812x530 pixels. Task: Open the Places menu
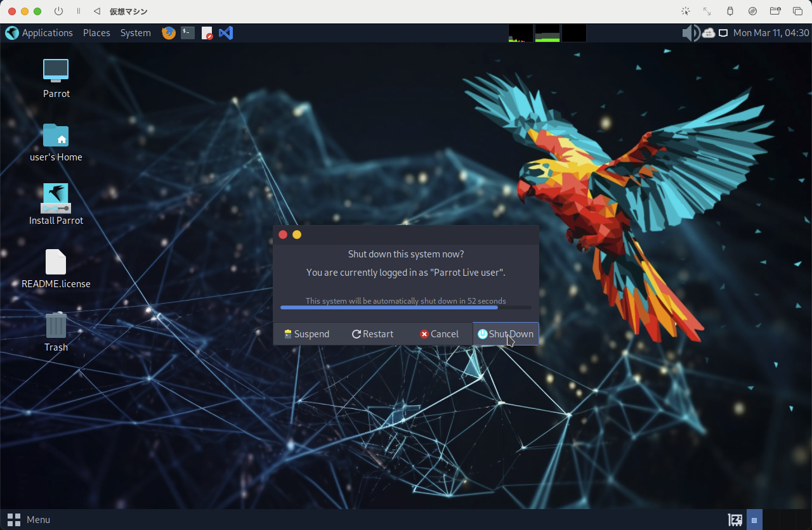pyautogui.click(x=96, y=33)
